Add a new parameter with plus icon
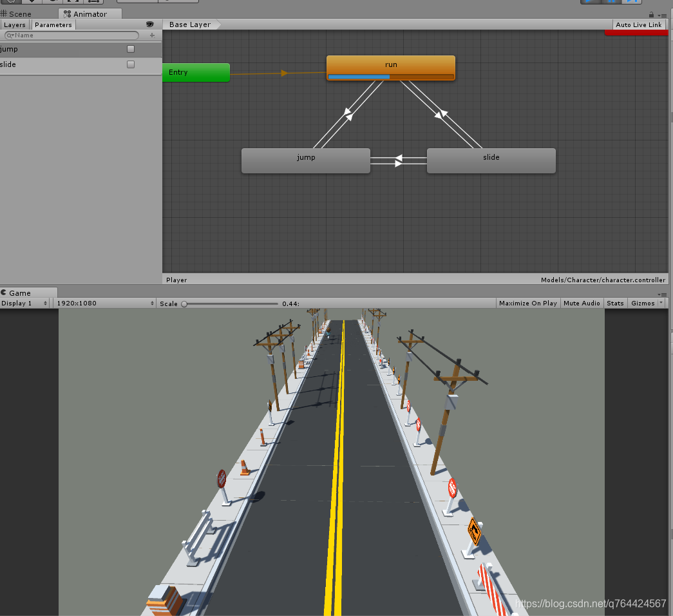This screenshot has height=616, width=673. pyautogui.click(x=152, y=35)
